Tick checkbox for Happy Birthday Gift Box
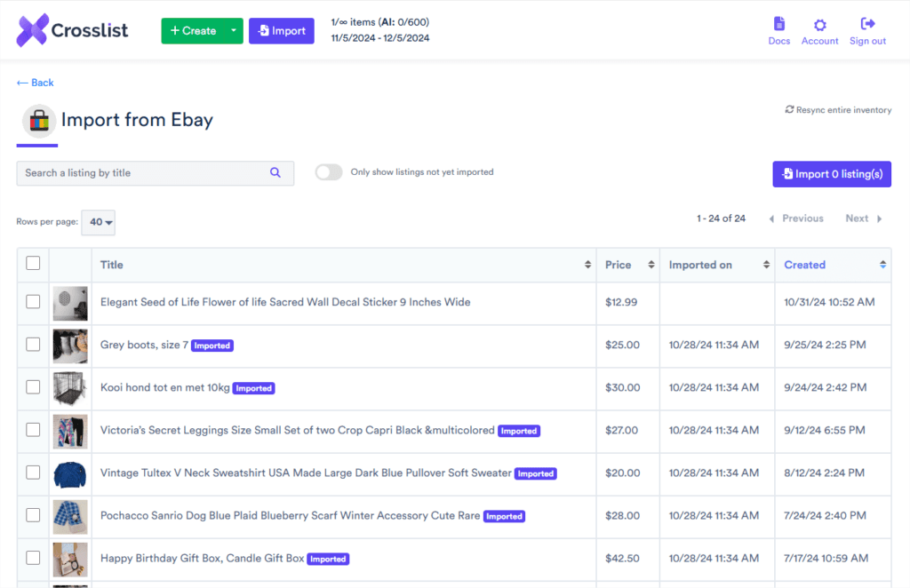 point(33,558)
